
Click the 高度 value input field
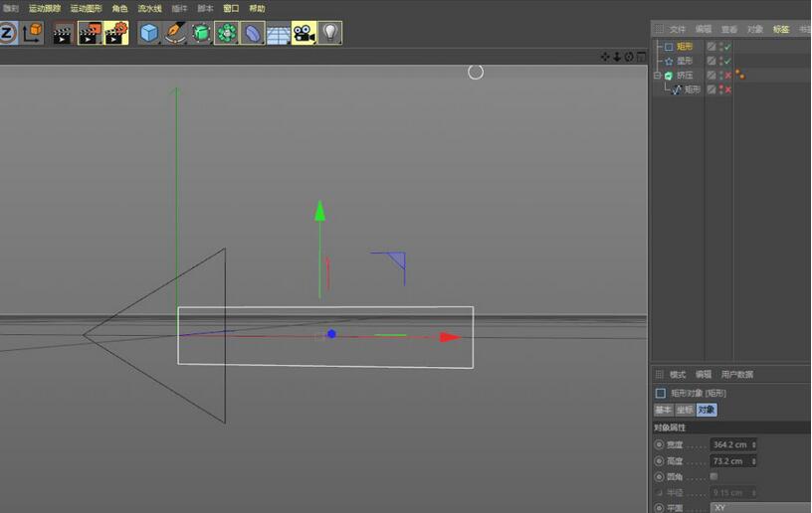tap(729, 461)
